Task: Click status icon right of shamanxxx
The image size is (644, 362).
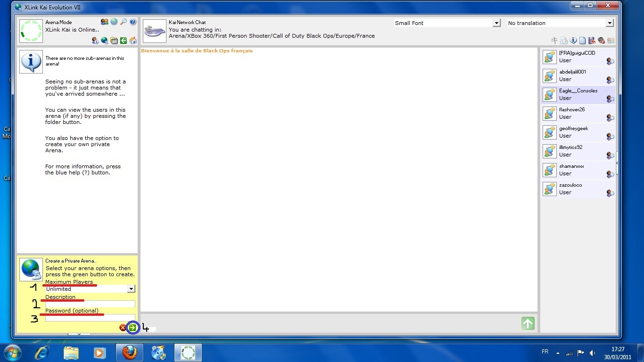Action: (610, 174)
